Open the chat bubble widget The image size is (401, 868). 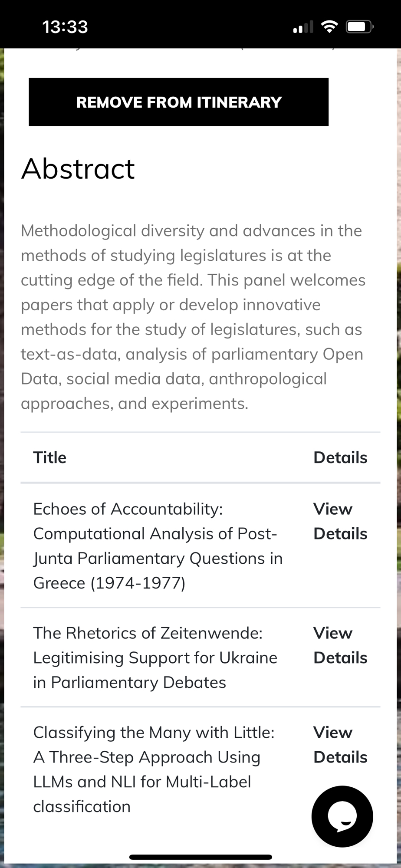point(342,816)
